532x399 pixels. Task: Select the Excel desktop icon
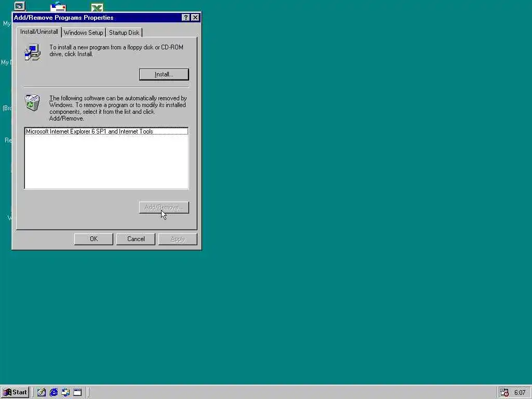point(97,7)
